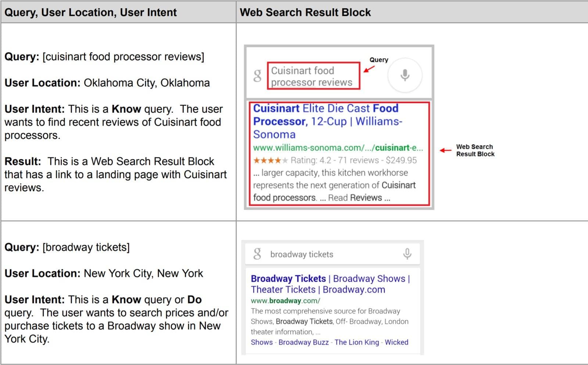588x365 pixels.
Task: Open The Lion King sitelink
Action: click(x=356, y=342)
